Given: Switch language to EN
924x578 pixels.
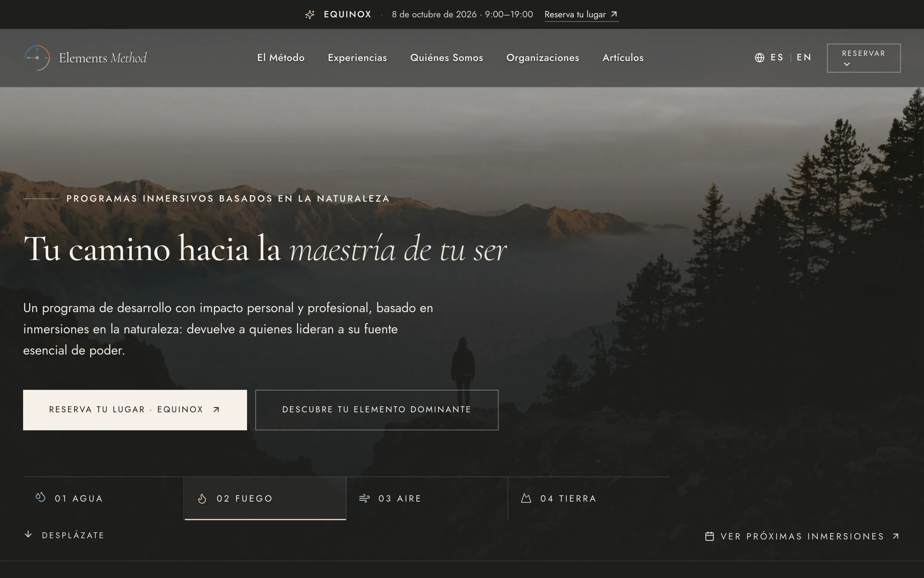Looking at the screenshot, I should pyautogui.click(x=804, y=57).
